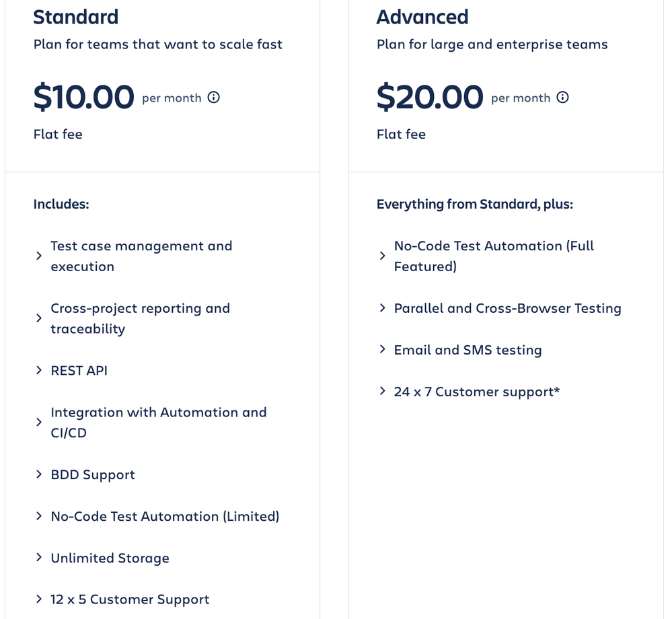
Task: Click the BDD Support feature text
Action: pos(93,475)
